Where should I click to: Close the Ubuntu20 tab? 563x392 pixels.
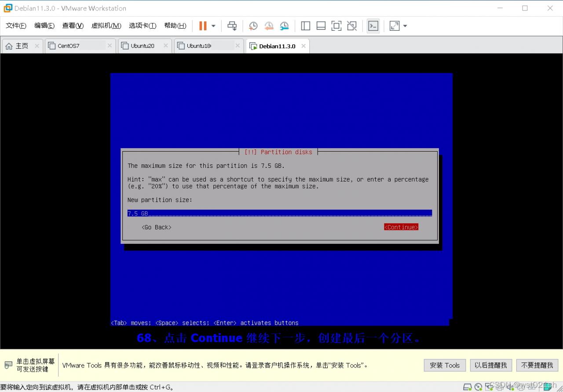pyautogui.click(x=166, y=46)
